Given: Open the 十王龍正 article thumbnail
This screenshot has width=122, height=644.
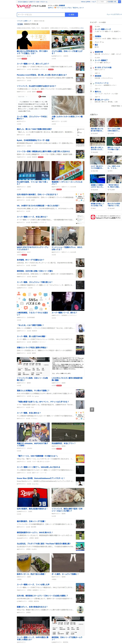Looking at the screenshot, I should [33, 40].
